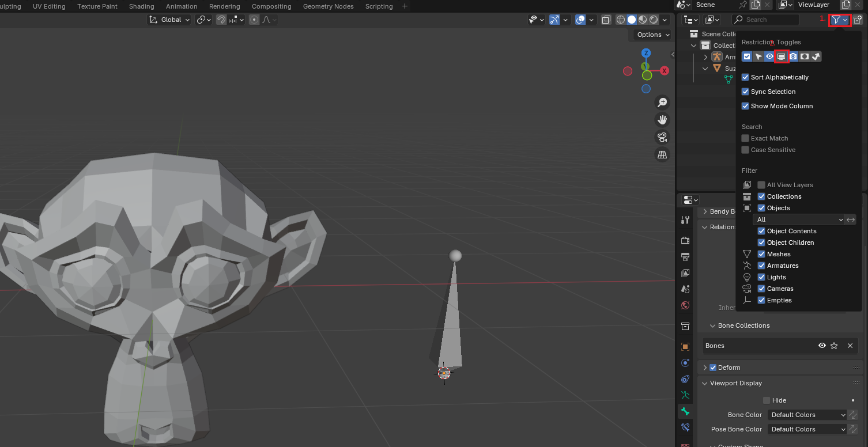Viewport: 868px width, 447px height.
Task: Open Global transform orientation dropdown
Action: coord(169,20)
